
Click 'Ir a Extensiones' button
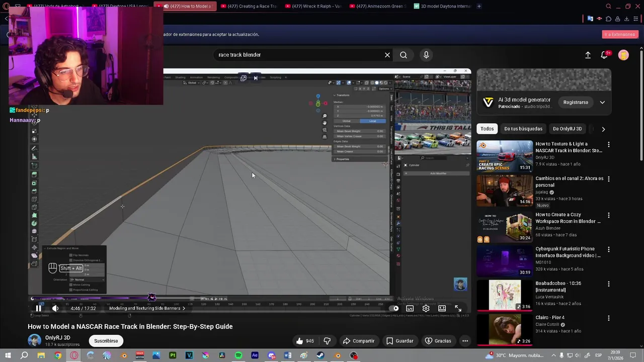click(620, 34)
